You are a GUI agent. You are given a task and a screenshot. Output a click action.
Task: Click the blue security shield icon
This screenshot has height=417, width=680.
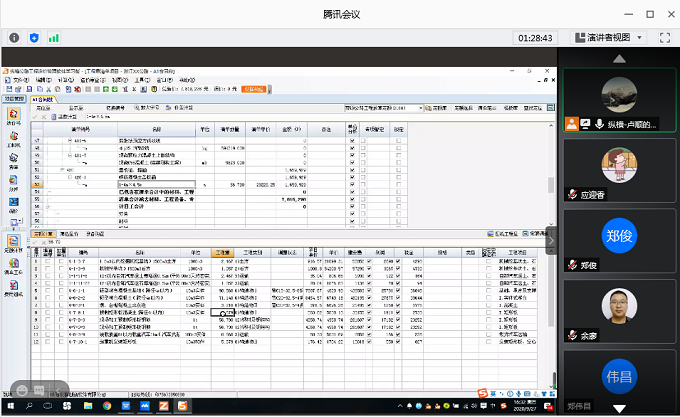pyautogui.click(x=34, y=38)
